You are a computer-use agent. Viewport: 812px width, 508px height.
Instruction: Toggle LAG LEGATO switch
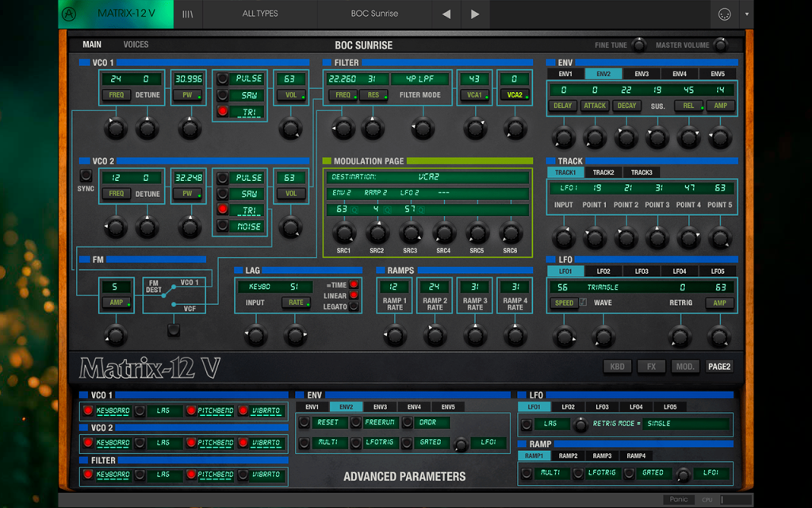354,306
